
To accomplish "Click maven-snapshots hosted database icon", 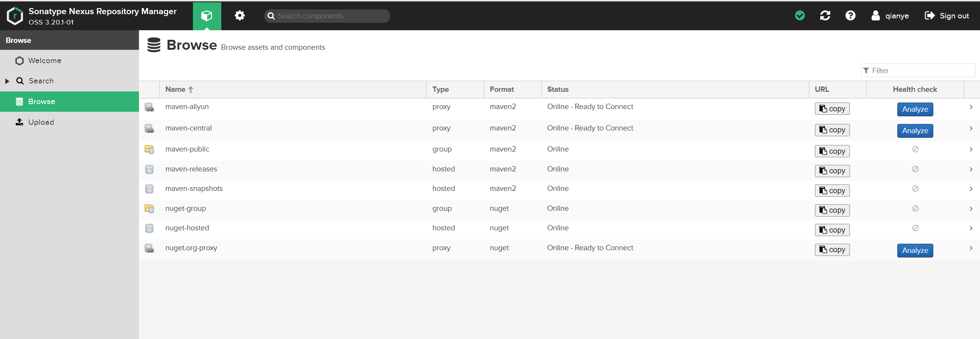I will (x=149, y=189).
